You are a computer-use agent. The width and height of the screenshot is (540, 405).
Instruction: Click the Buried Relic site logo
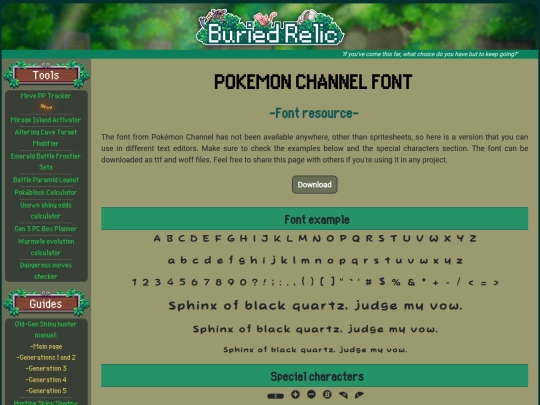tap(270, 28)
